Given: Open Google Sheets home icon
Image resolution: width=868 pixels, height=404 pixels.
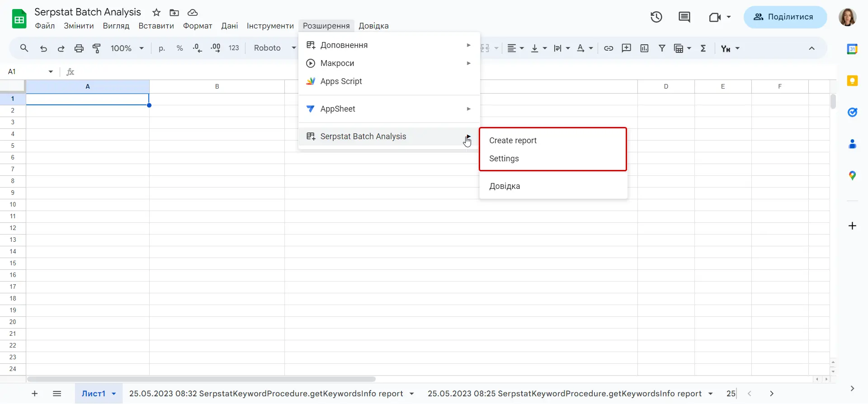Looking at the screenshot, I should point(19,19).
